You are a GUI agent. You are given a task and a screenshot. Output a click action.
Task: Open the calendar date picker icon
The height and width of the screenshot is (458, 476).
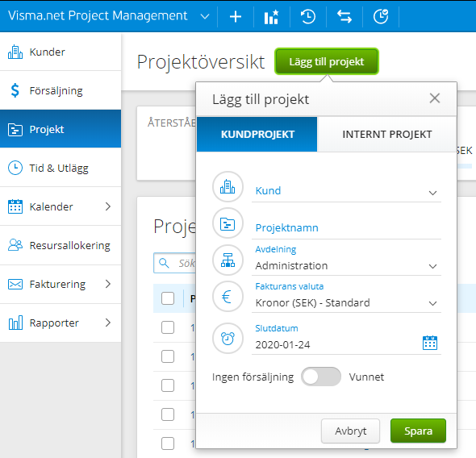point(430,343)
